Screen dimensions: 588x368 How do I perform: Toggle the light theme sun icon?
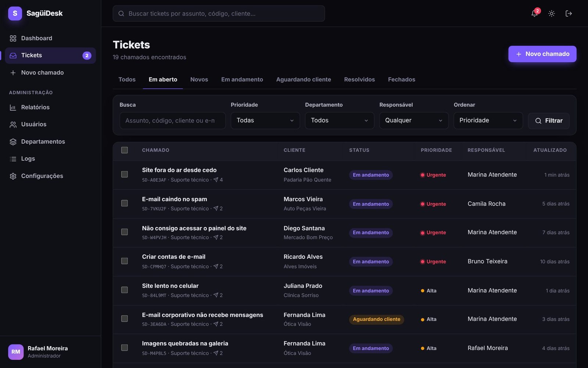552,14
